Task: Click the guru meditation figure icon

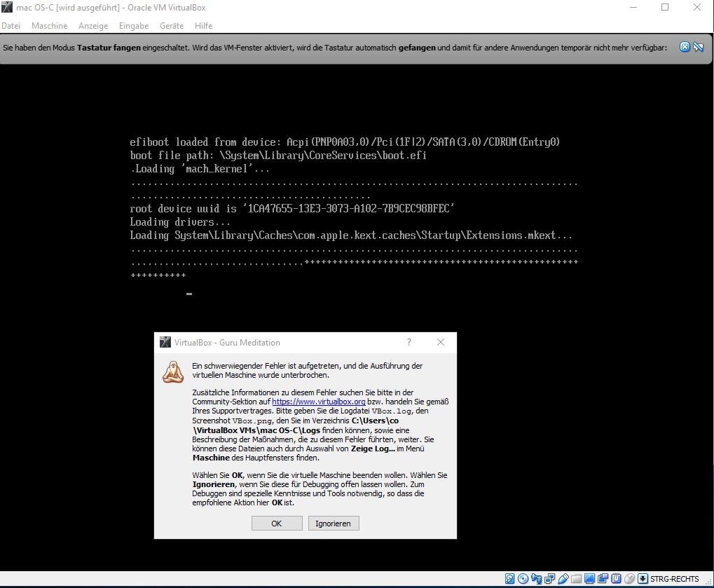Action: 173,371
